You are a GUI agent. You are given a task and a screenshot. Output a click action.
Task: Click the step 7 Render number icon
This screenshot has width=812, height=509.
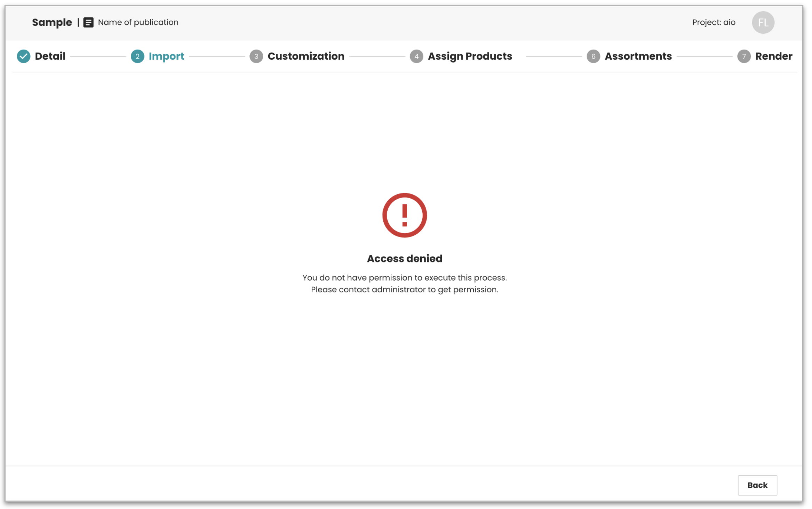[744, 56]
